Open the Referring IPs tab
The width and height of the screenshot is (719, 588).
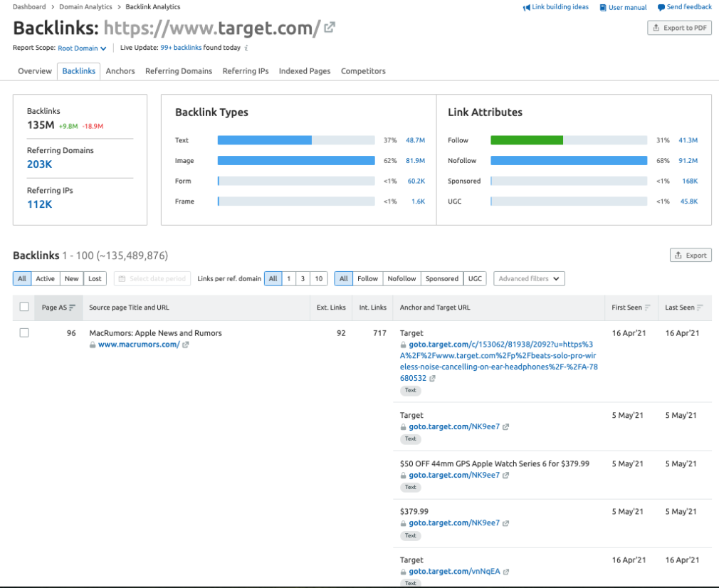point(246,71)
